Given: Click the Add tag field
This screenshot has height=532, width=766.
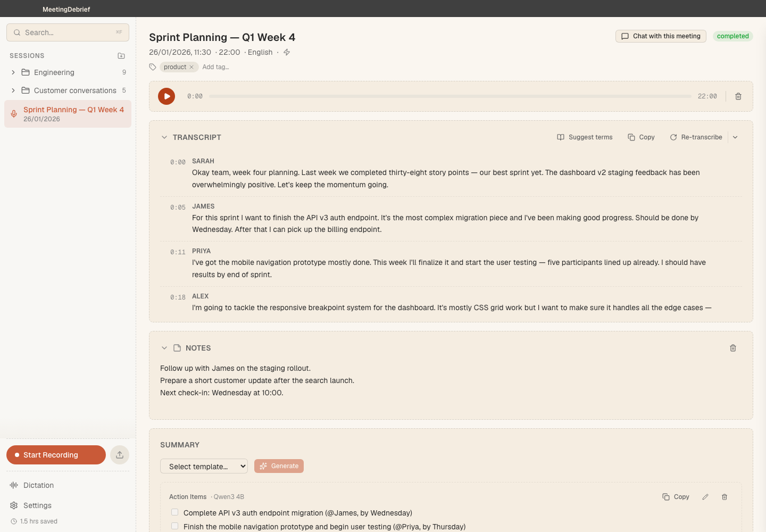Looking at the screenshot, I should coord(215,67).
